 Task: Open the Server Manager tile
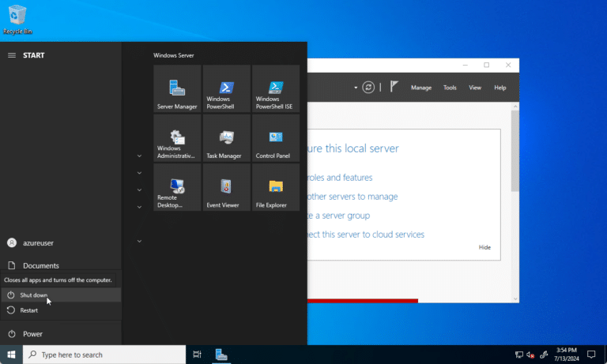177,88
